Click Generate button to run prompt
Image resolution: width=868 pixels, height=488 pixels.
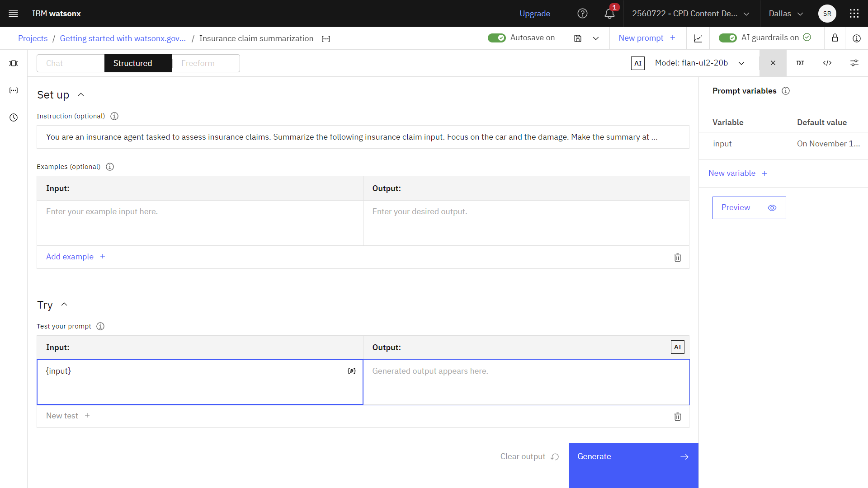(x=633, y=456)
